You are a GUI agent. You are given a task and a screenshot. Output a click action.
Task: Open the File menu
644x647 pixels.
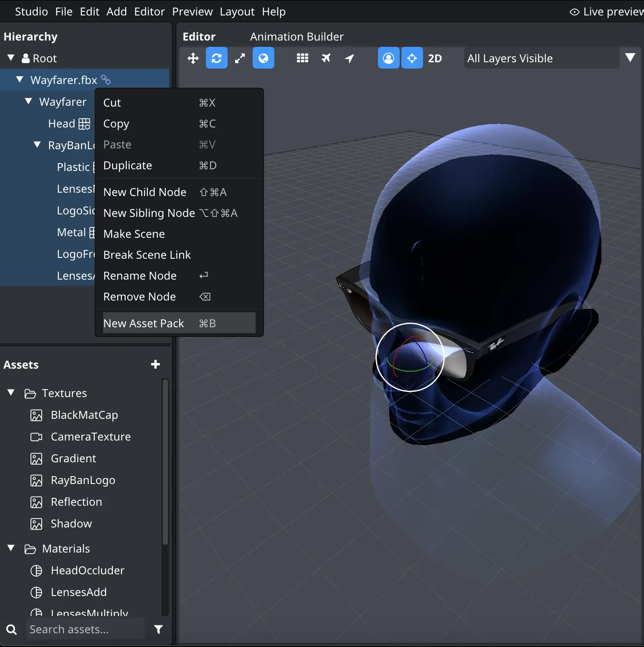pyautogui.click(x=64, y=12)
